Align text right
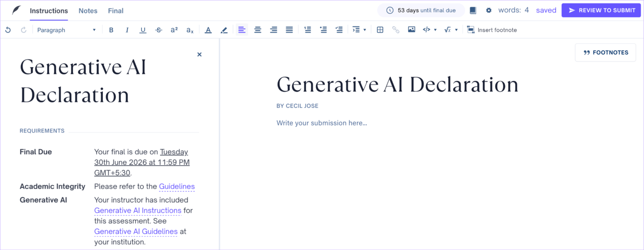 click(x=273, y=30)
